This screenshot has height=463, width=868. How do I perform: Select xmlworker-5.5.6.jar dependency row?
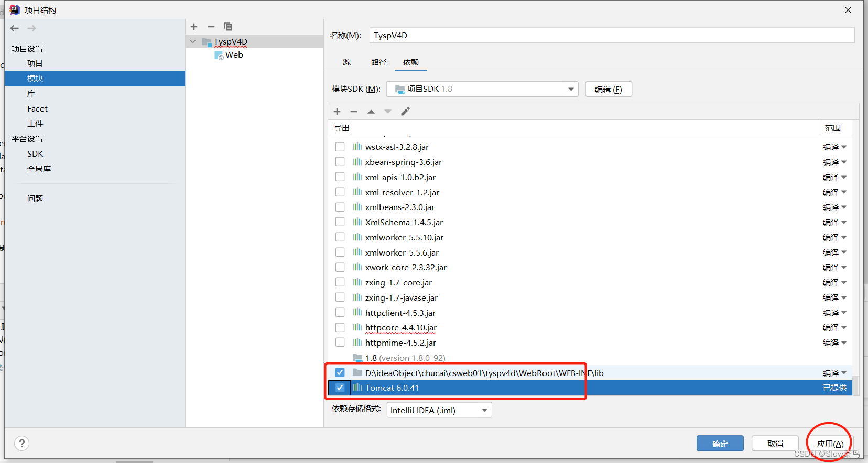(590, 252)
